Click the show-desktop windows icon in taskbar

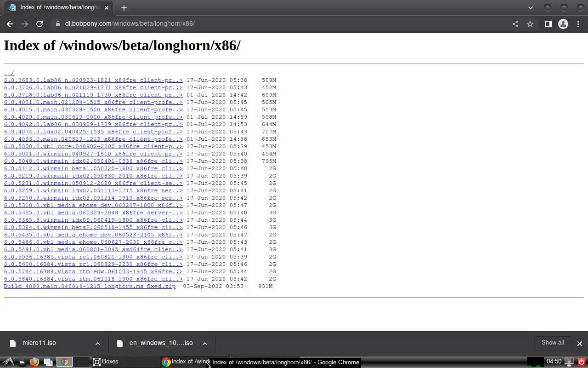pyautogui.click(x=48, y=362)
